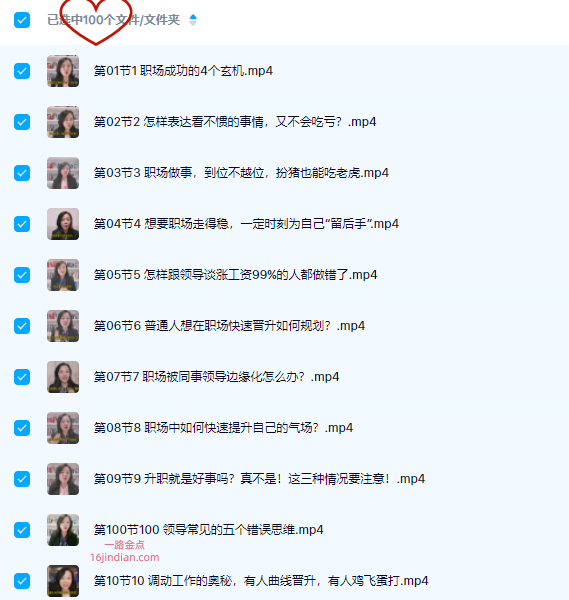
Task: Click the sort arrows beside file count
Action: click(193, 20)
